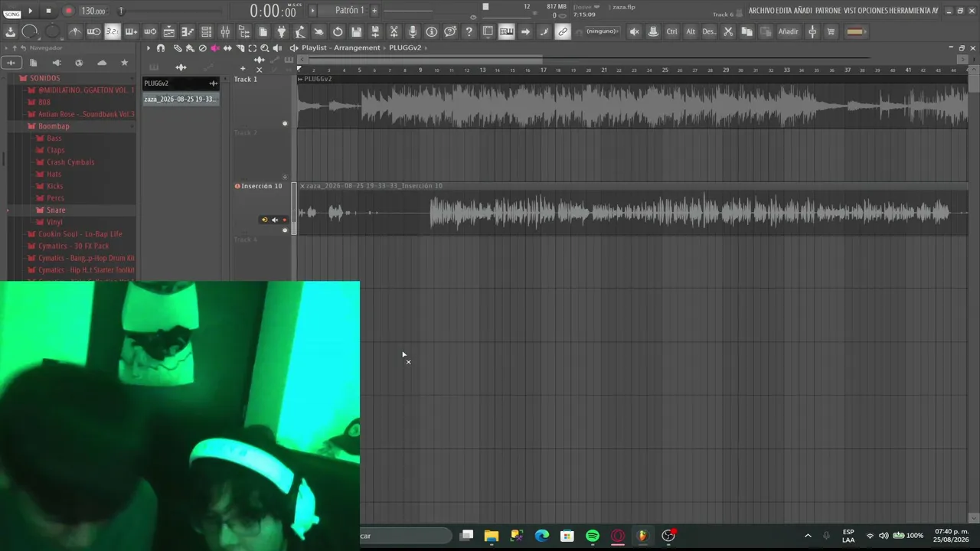This screenshot has height=551, width=980.
Task: Open File Explorer from the taskbar
Action: (492, 536)
